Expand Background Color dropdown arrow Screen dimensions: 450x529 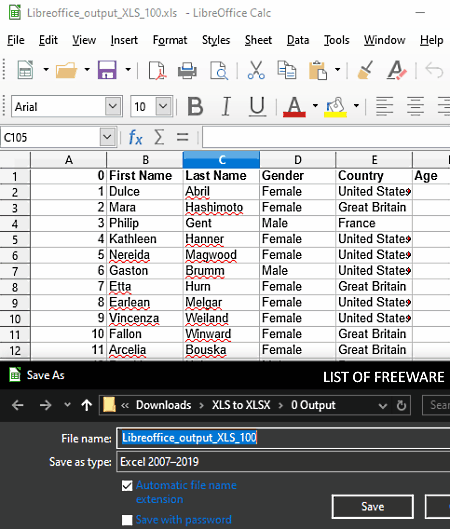[x=356, y=106]
